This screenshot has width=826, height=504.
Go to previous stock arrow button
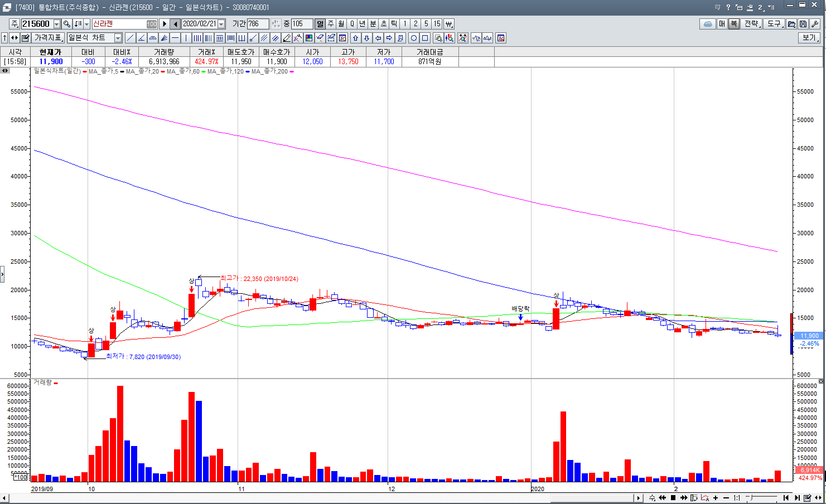coord(175,24)
